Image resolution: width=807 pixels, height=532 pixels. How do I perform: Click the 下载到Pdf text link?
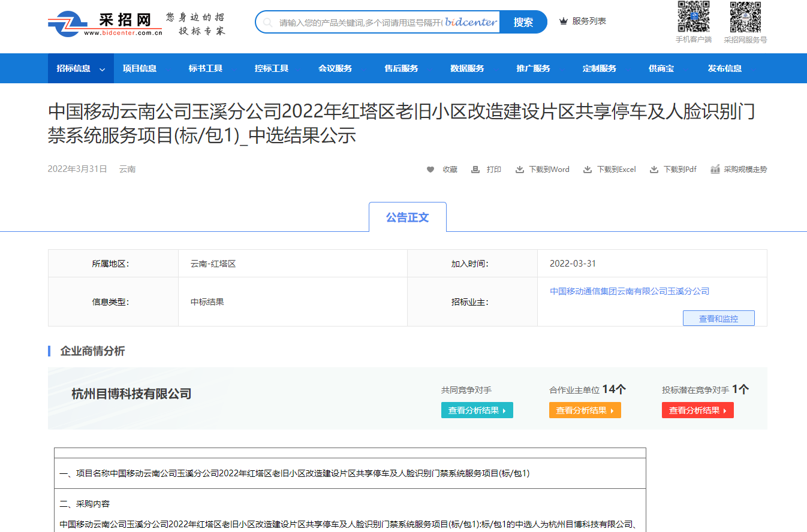680,170
